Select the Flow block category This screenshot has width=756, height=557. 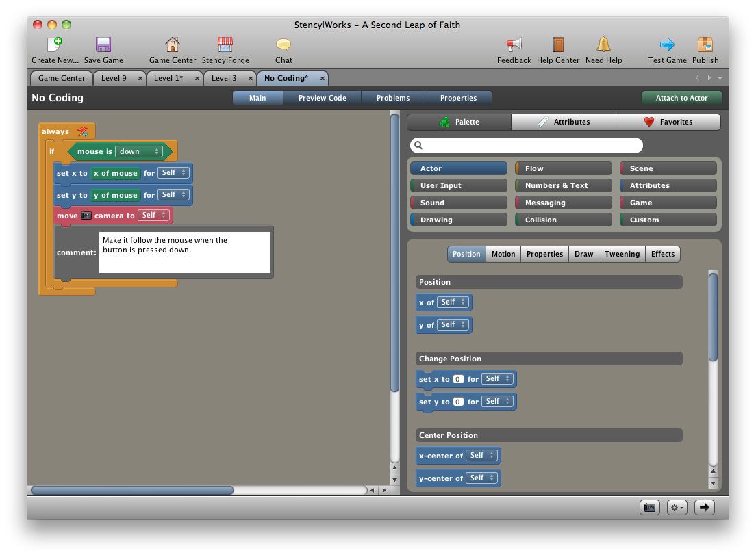(x=563, y=168)
